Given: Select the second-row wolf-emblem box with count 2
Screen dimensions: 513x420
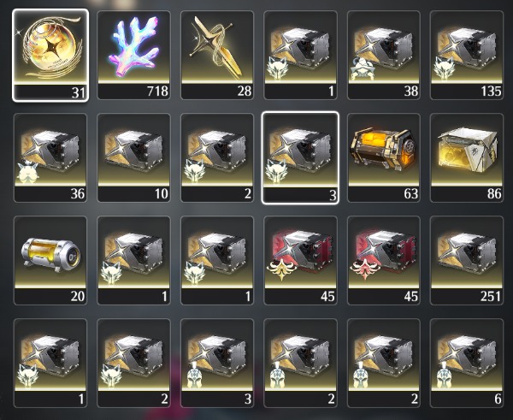Looking at the screenshot, I should tap(217, 157).
